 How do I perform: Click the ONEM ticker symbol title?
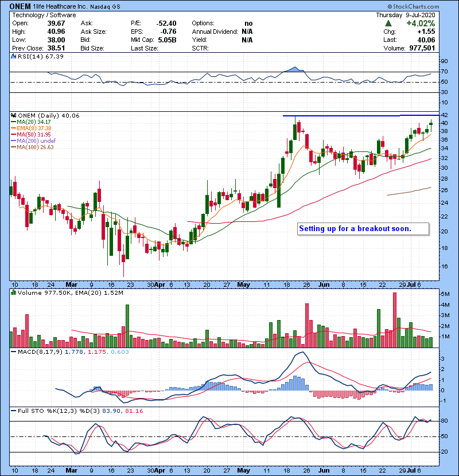coord(20,6)
